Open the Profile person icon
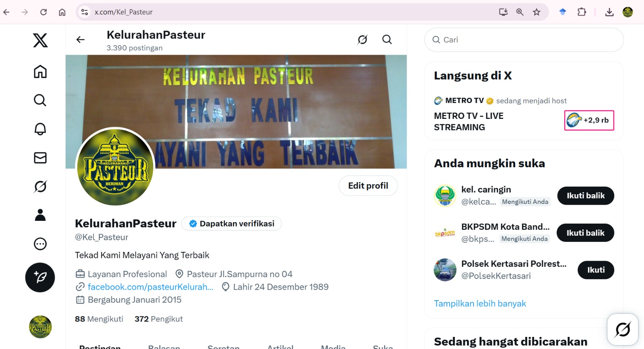 coord(40,215)
